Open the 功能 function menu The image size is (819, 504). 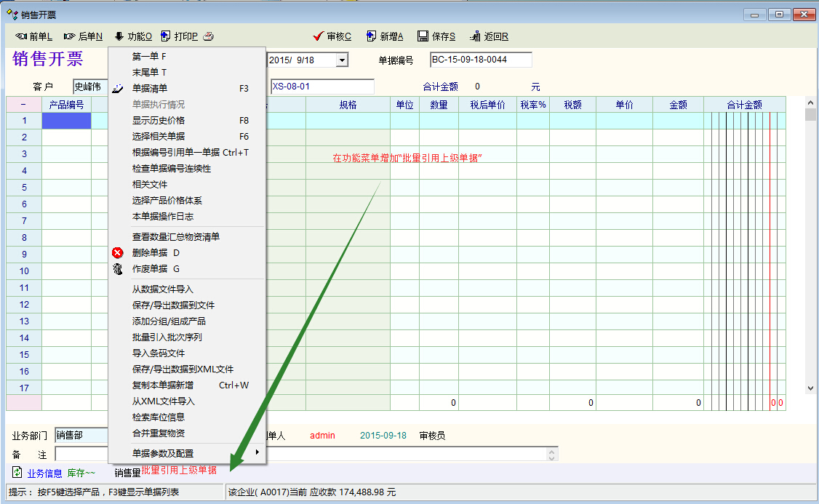(133, 36)
